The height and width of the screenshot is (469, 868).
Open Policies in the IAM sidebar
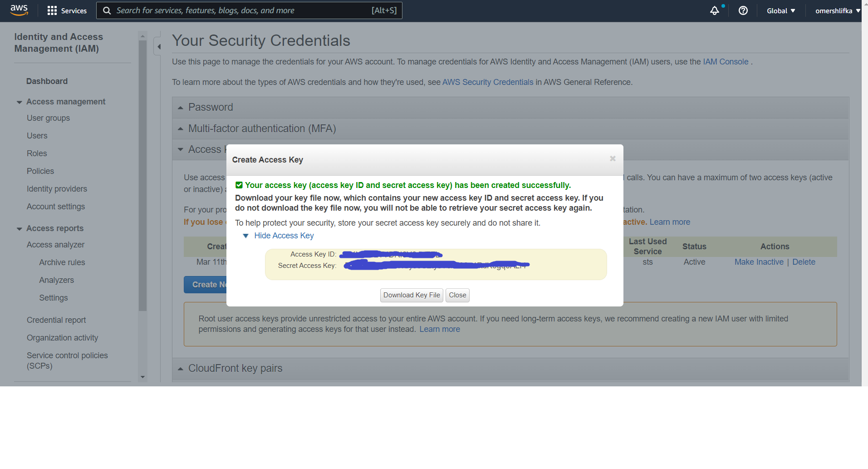[x=40, y=171]
